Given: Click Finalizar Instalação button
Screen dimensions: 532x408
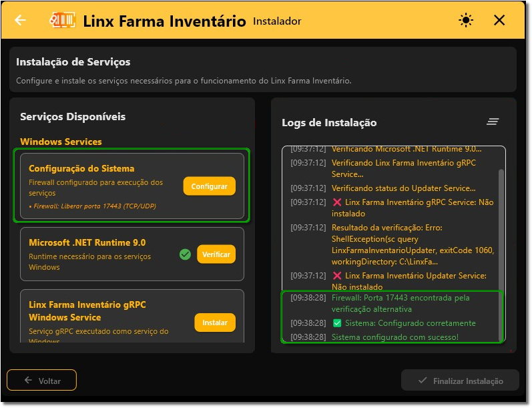Looking at the screenshot, I should pos(460,381).
